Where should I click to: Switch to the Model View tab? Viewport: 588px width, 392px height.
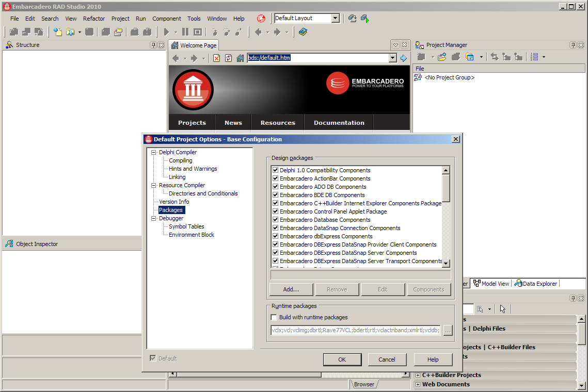pos(491,283)
